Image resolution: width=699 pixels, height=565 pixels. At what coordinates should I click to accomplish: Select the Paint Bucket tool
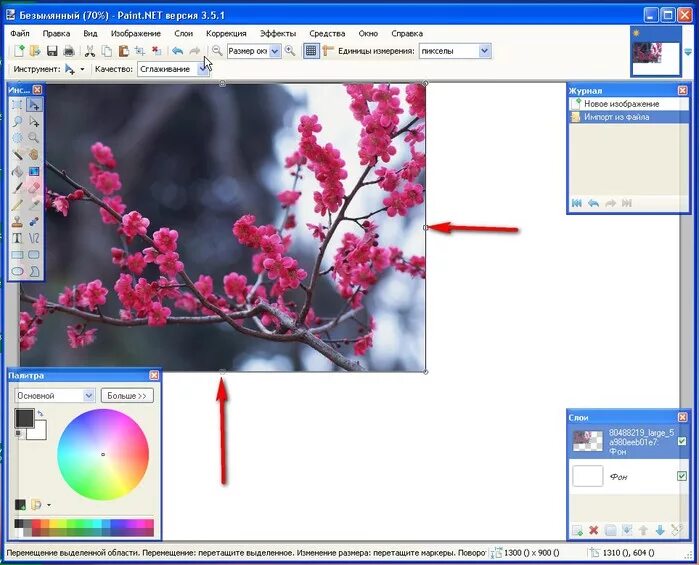click(17, 171)
